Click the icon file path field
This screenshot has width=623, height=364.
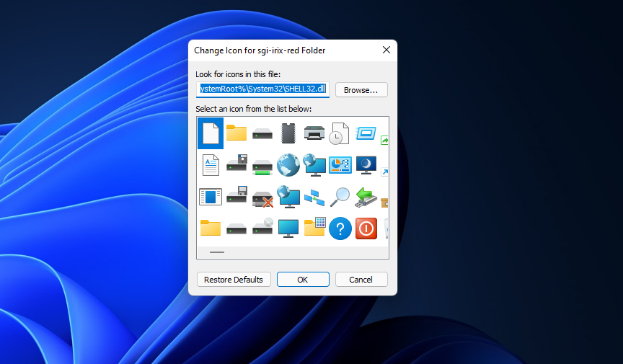point(262,89)
